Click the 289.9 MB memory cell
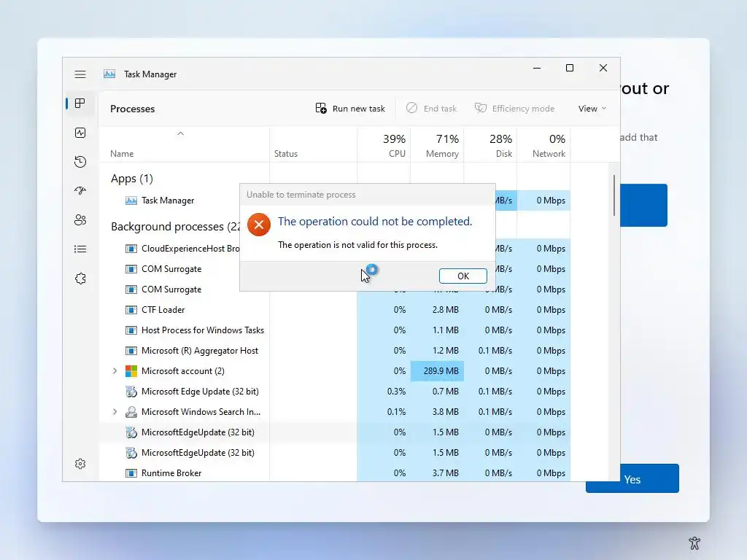The image size is (747, 560). [x=438, y=371]
